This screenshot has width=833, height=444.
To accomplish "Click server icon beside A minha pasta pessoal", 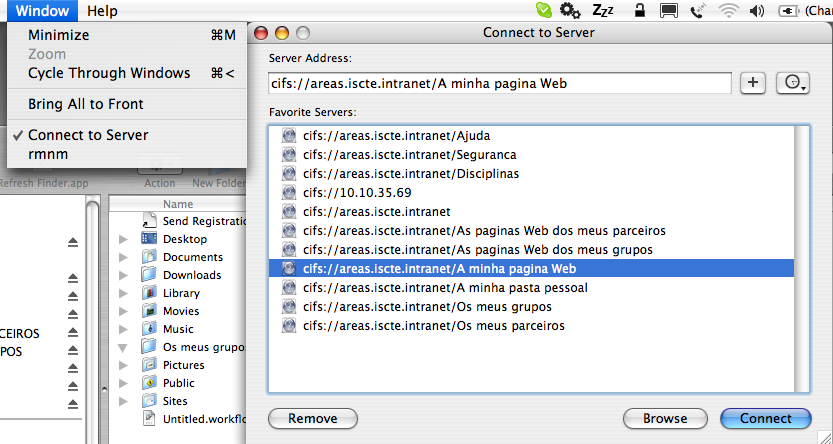I will 288,288.
